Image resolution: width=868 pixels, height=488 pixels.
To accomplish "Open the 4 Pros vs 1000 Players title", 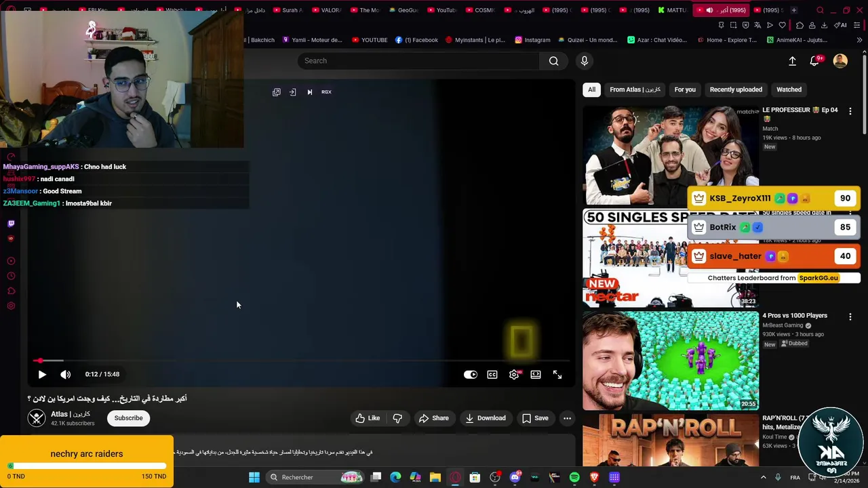I will (795, 316).
